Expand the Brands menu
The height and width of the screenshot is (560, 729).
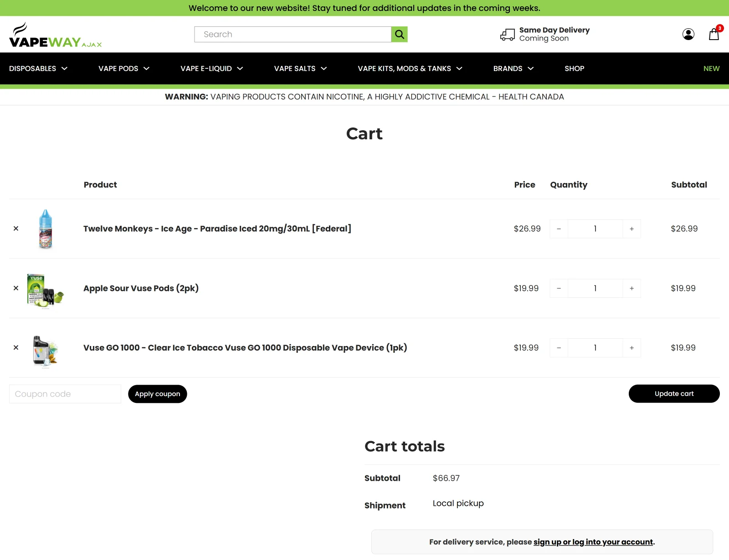(x=513, y=68)
